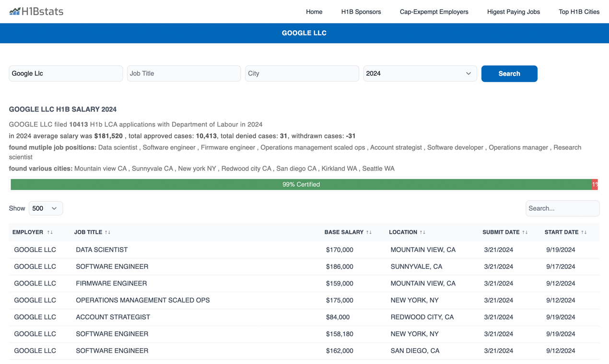Click the H1Bstats logo
The height and width of the screenshot is (364, 609).
pyautogui.click(x=36, y=11)
